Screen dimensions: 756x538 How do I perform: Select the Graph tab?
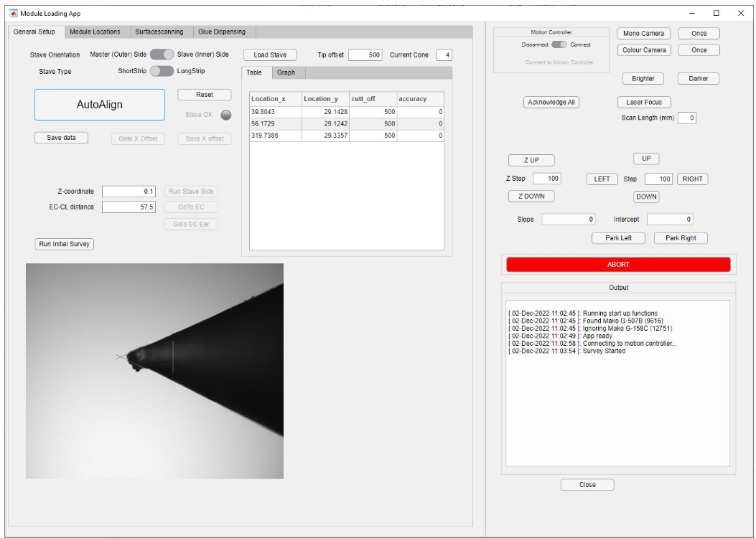286,72
